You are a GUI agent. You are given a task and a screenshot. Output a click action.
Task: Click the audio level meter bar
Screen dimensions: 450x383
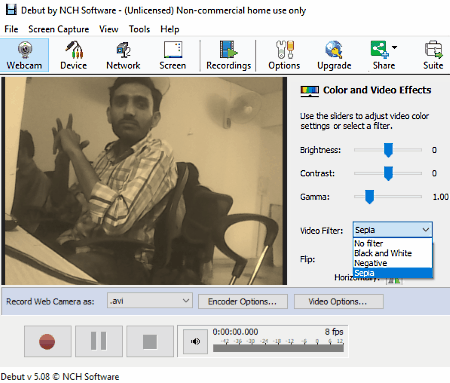coord(278,349)
